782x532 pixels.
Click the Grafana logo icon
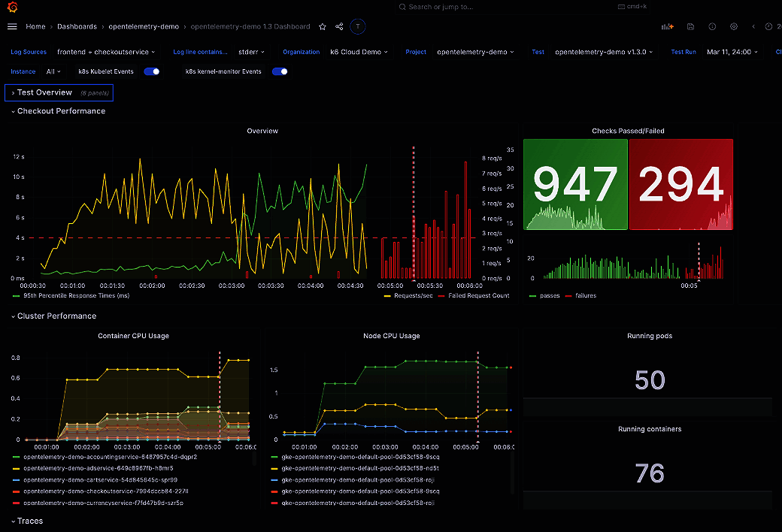pos(12,7)
